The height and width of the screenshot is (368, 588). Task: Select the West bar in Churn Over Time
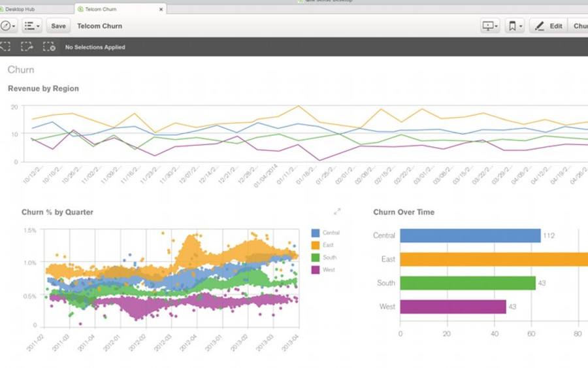453,307
